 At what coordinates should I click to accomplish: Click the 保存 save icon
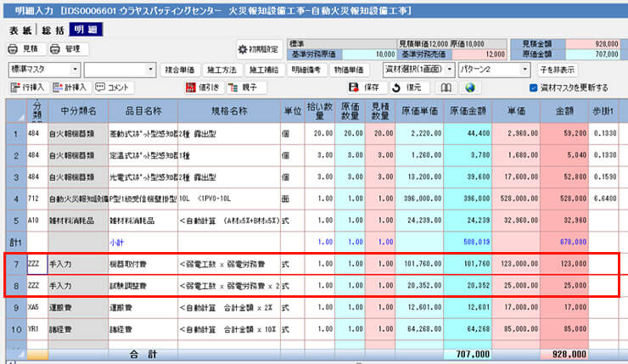[364, 87]
